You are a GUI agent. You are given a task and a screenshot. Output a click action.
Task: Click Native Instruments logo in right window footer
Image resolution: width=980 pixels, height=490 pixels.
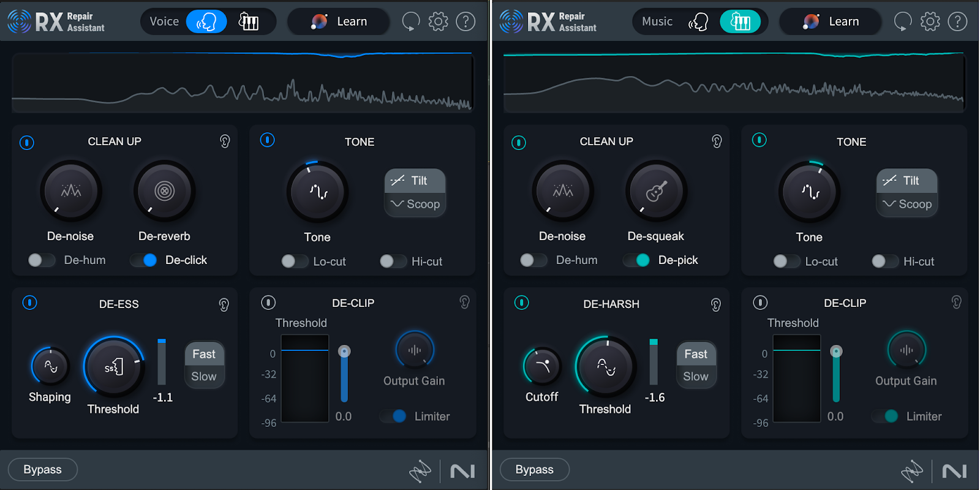(954, 471)
